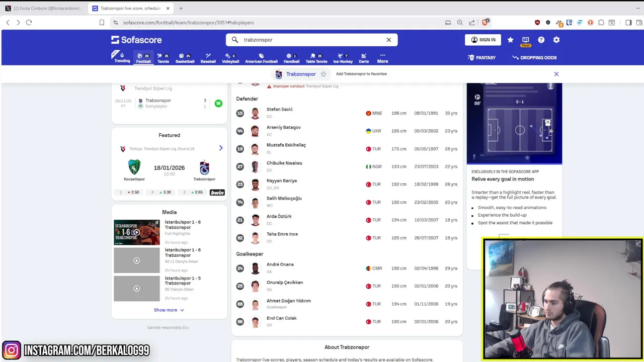Select the Volleyball sport tab
This screenshot has width=644, height=362.
tap(230, 58)
